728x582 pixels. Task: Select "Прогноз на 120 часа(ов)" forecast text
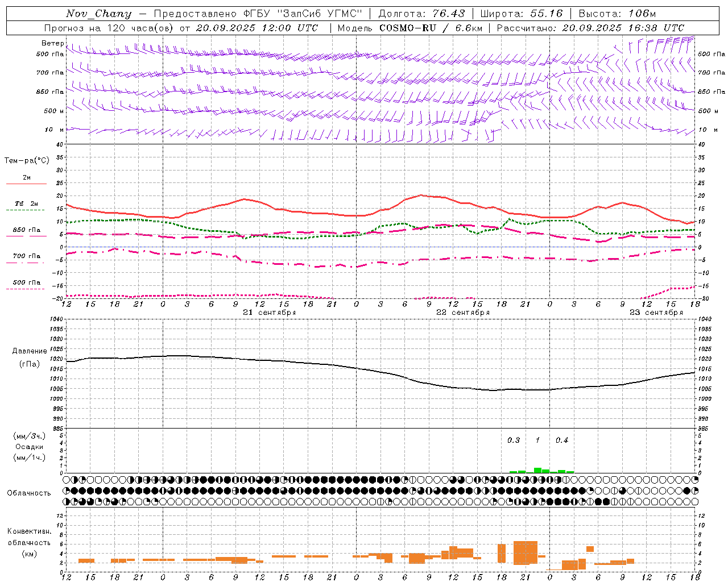coord(109,28)
